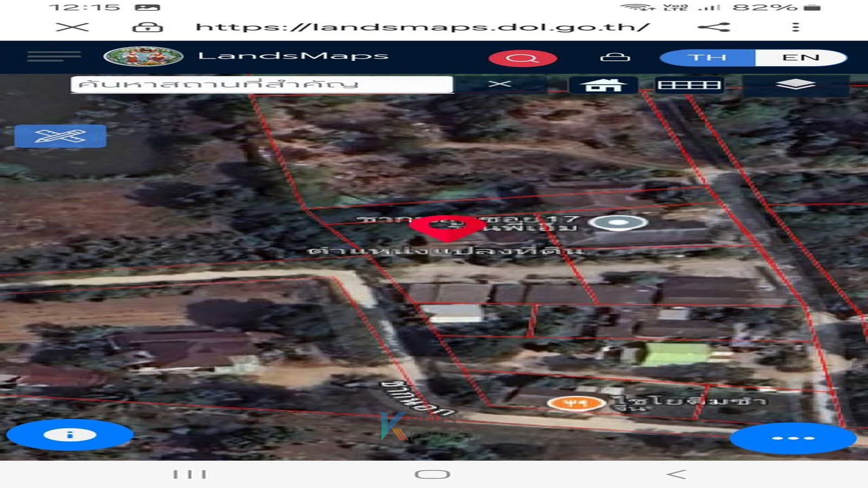Switch language to EN
This screenshot has width=868, height=488.
pyautogui.click(x=800, y=57)
